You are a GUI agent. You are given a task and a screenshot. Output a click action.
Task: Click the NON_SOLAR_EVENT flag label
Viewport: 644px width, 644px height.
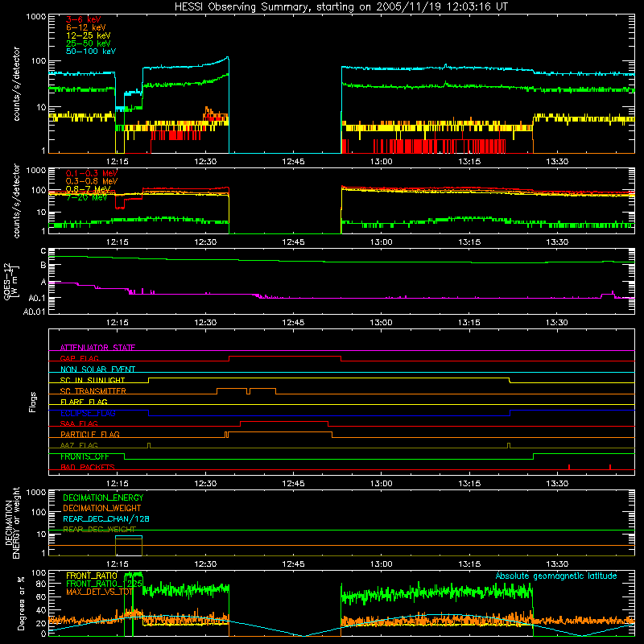point(97,369)
